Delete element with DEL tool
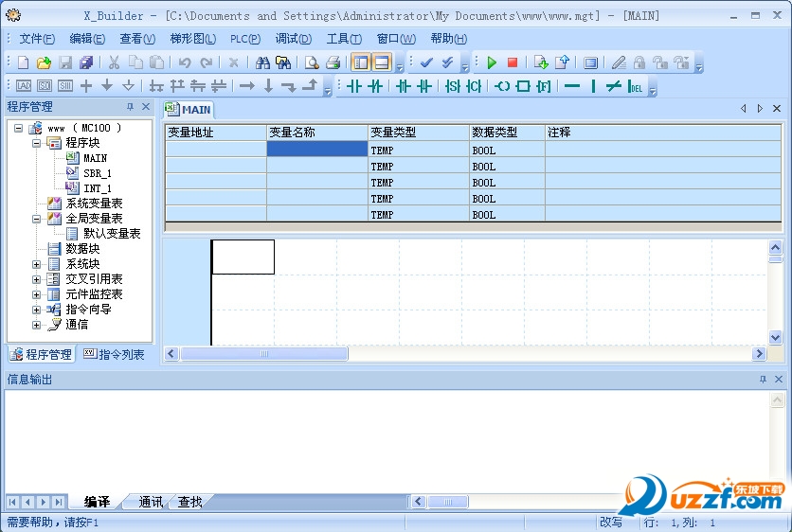 pyautogui.click(x=635, y=86)
